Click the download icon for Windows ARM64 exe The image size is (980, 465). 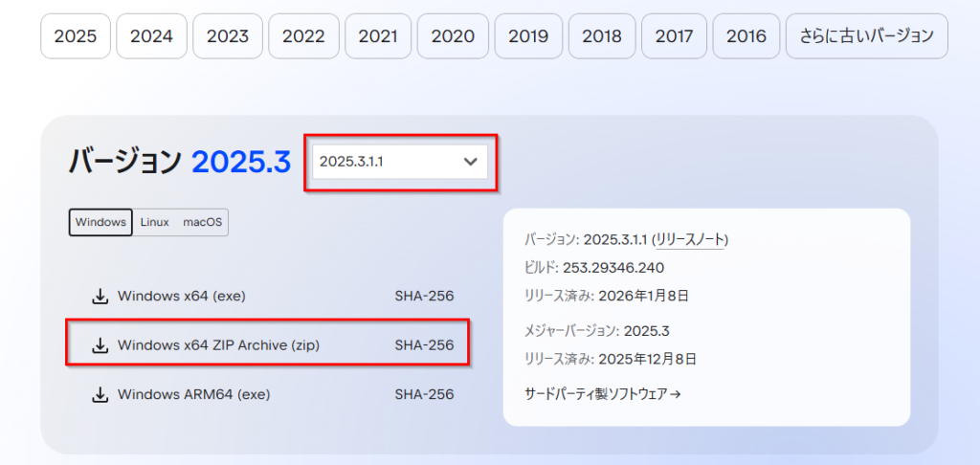click(100, 394)
